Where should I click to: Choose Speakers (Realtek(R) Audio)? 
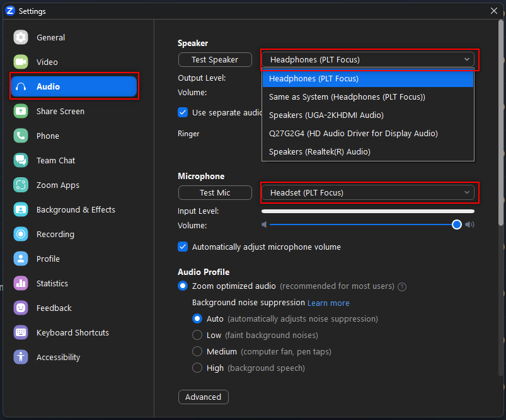tap(368, 151)
